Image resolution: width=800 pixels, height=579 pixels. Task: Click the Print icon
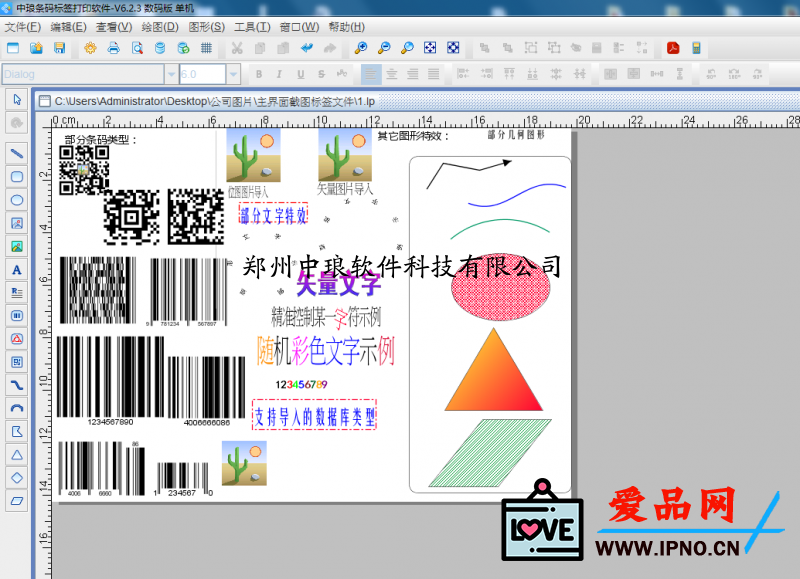coord(114,48)
